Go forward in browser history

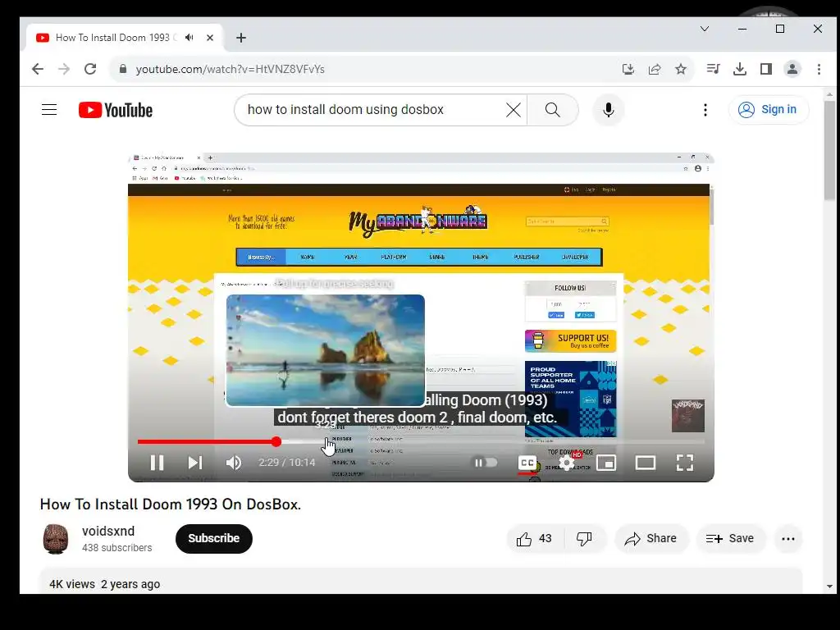(64, 69)
